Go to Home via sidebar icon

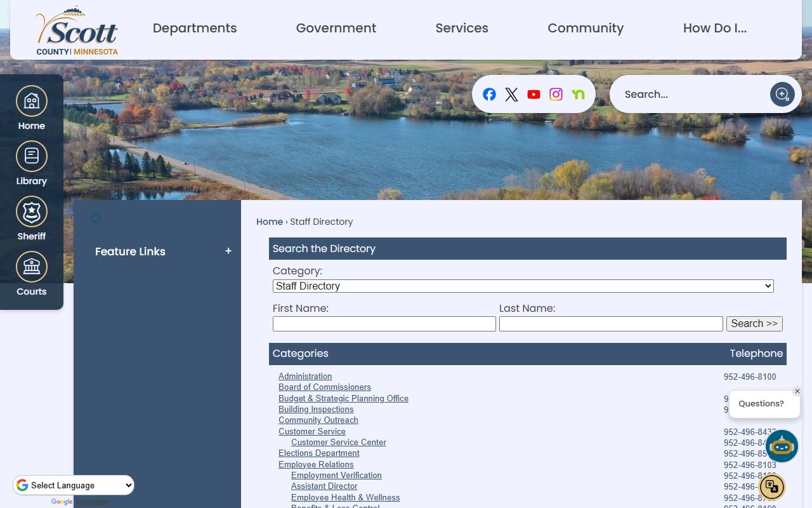coord(32,108)
